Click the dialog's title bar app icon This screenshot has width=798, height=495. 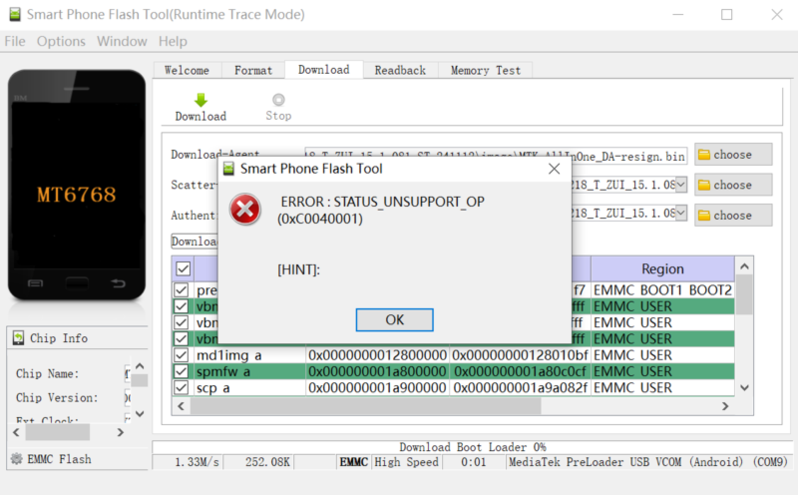click(228, 169)
